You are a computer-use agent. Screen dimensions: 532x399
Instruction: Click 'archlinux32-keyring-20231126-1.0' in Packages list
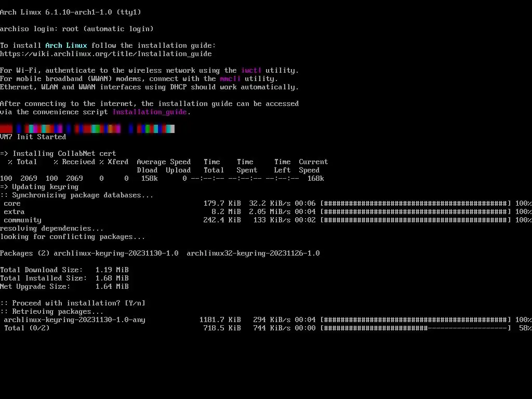(x=253, y=254)
